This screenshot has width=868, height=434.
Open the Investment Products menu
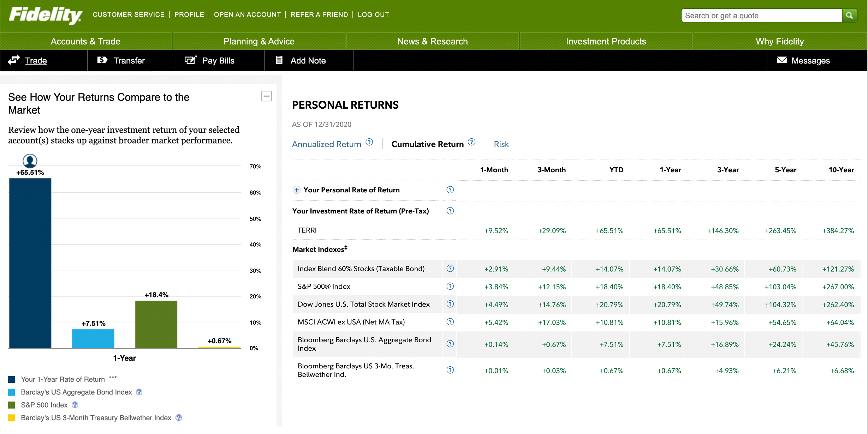[x=606, y=41]
